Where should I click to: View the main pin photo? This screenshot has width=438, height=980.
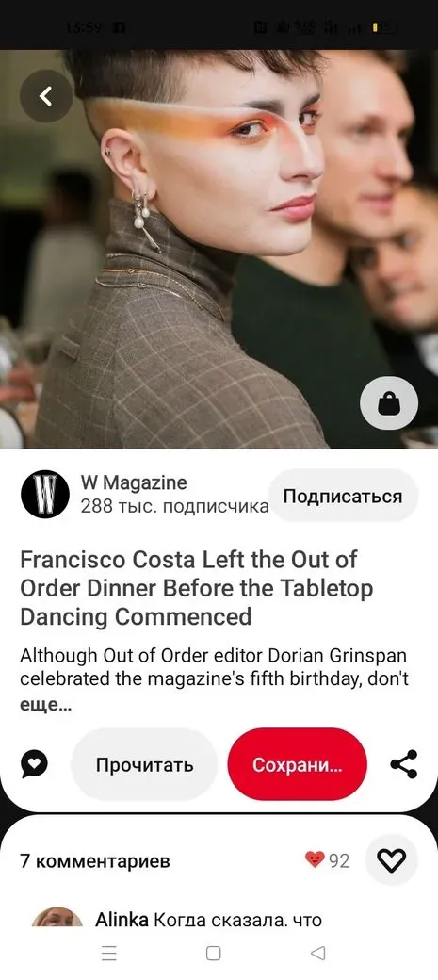(x=219, y=249)
